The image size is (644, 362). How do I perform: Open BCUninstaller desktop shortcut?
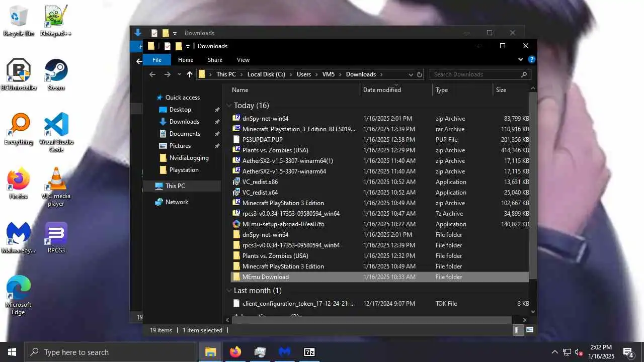[x=19, y=75]
